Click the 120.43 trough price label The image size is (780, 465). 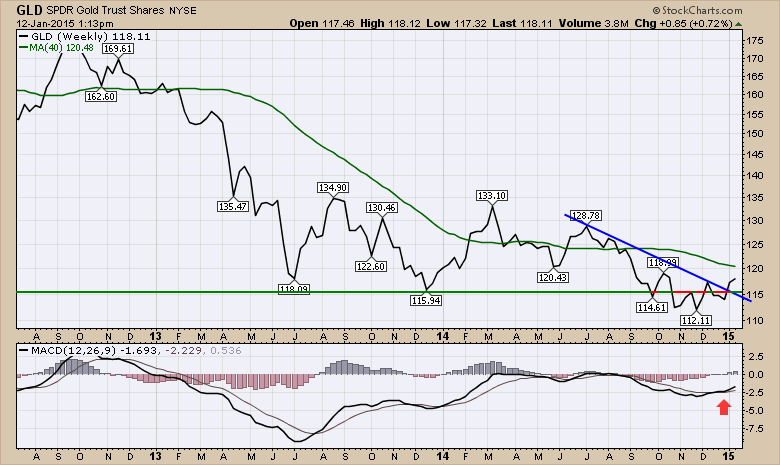click(x=553, y=278)
